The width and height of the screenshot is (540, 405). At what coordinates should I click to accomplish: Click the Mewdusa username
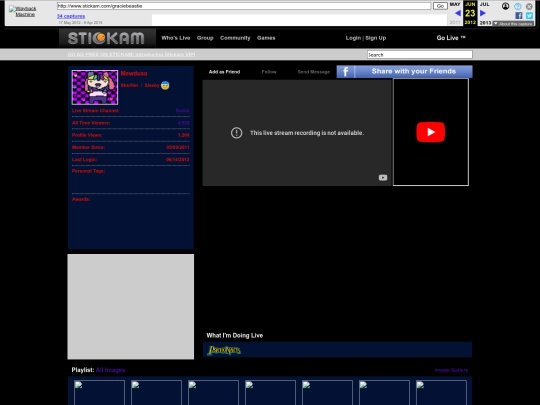pos(134,73)
